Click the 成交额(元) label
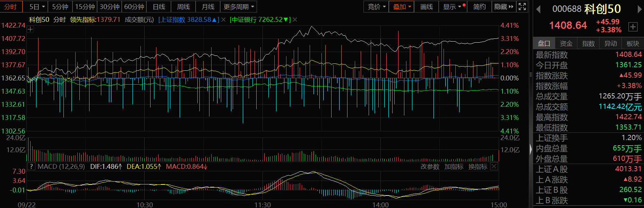This screenshot has width=644, height=208. coord(139,20)
